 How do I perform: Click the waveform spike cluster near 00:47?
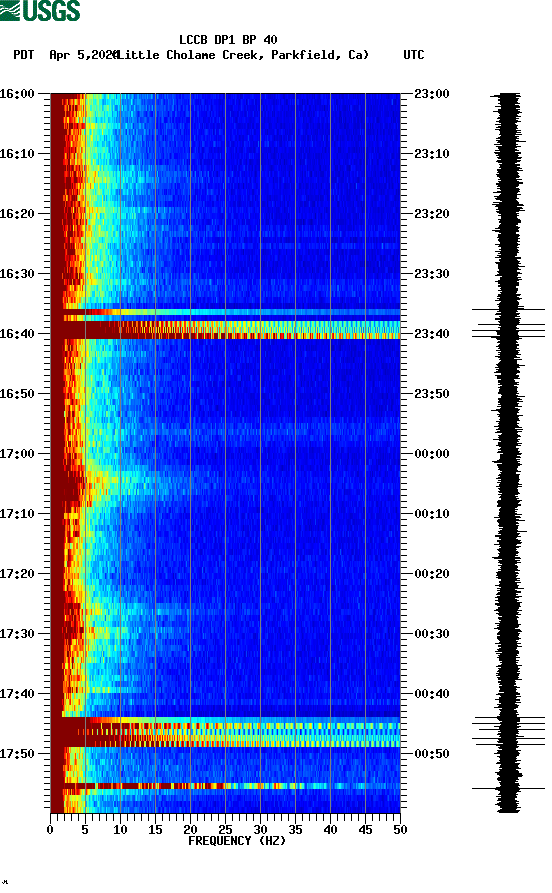(508, 731)
